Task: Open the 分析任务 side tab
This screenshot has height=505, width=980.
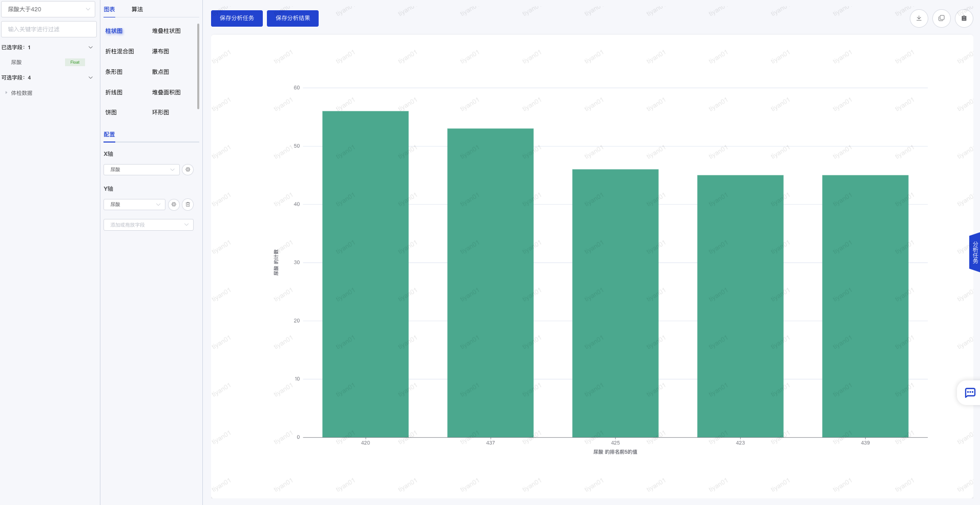Action: click(x=974, y=252)
